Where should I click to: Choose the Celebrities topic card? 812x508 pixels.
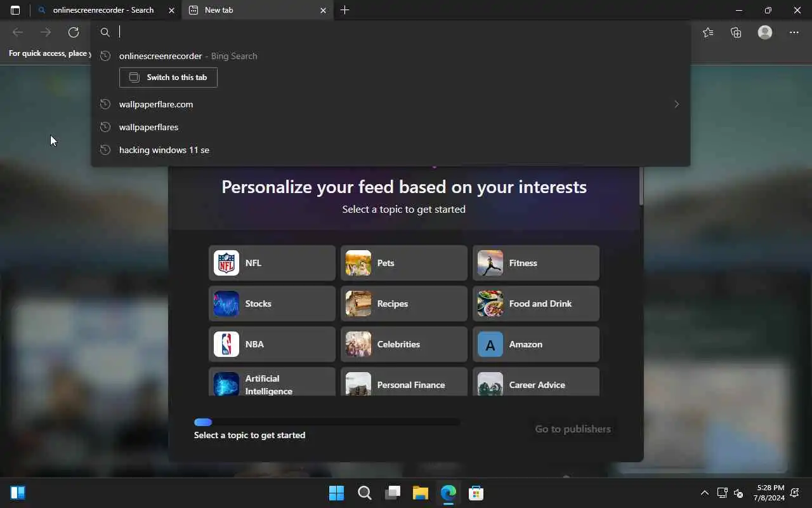[x=404, y=344]
